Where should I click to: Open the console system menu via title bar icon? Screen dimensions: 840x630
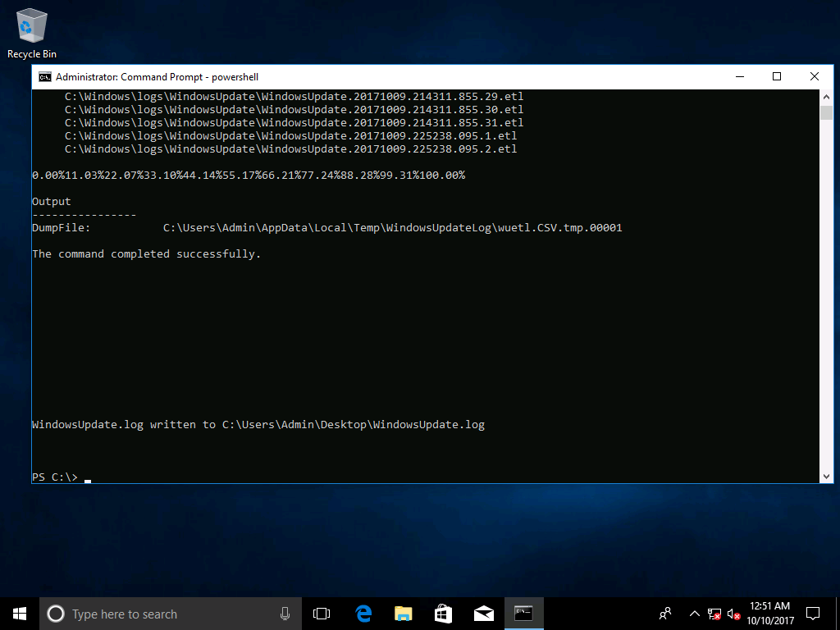coord(44,76)
